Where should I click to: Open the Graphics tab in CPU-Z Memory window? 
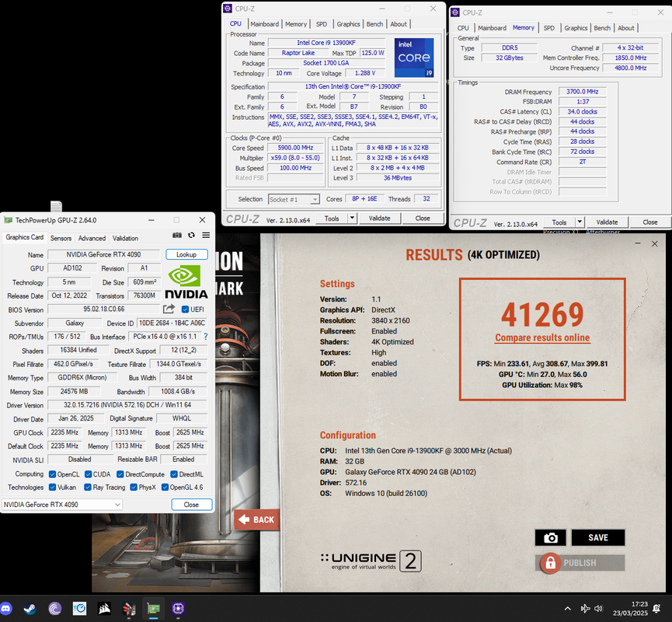(576, 28)
